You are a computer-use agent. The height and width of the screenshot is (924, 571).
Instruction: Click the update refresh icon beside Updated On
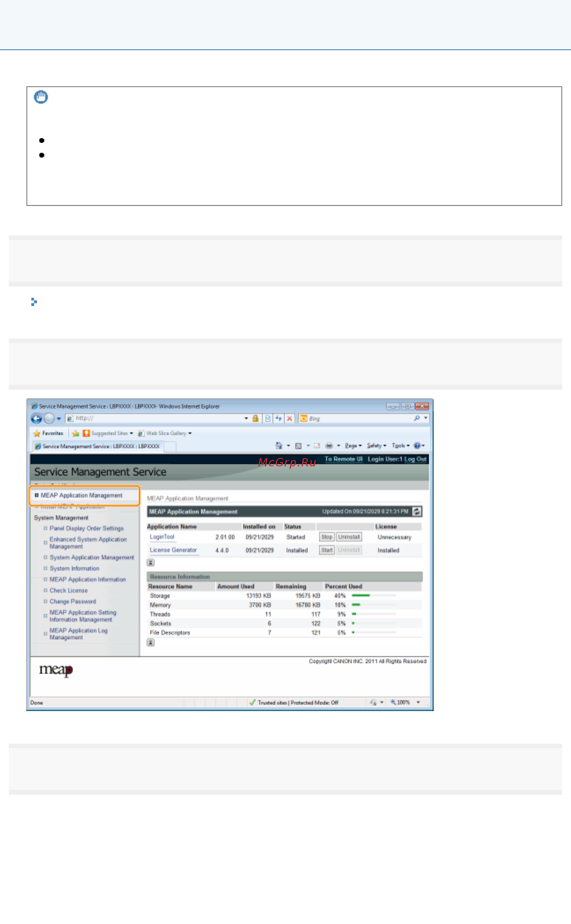tap(416, 512)
